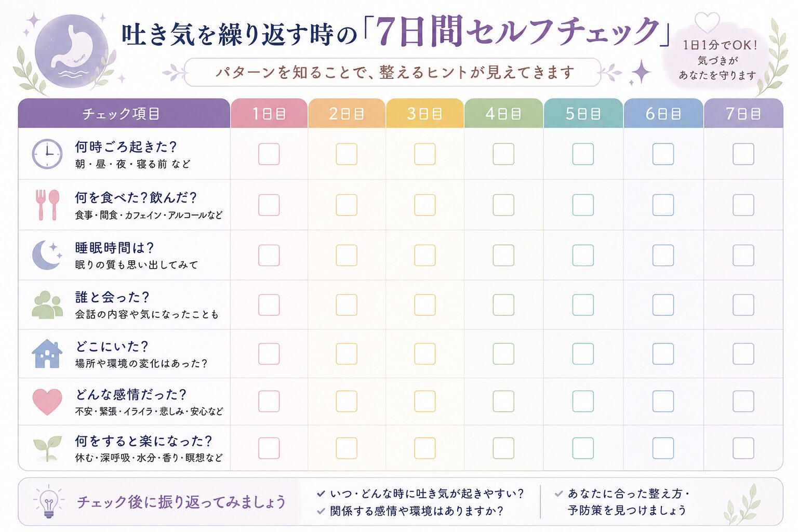Image resolution: width=798 pixels, height=532 pixels.
Task: Click the clock icon beside 何時ごろ起きた?
Action: click(x=47, y=154)
